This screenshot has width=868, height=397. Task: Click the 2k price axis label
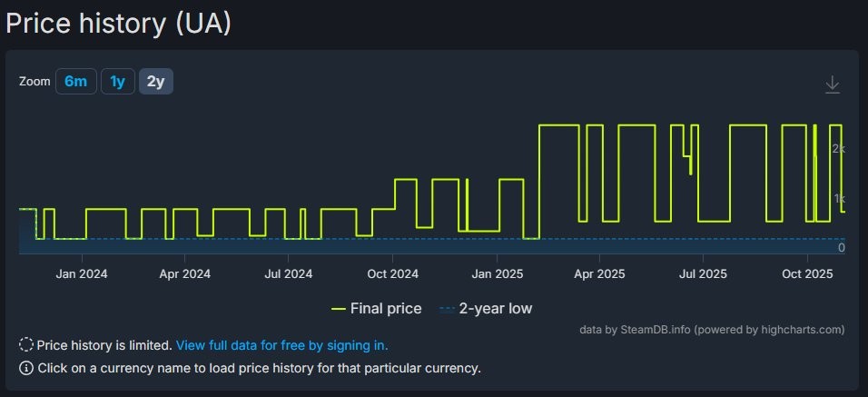coord(839,148)
